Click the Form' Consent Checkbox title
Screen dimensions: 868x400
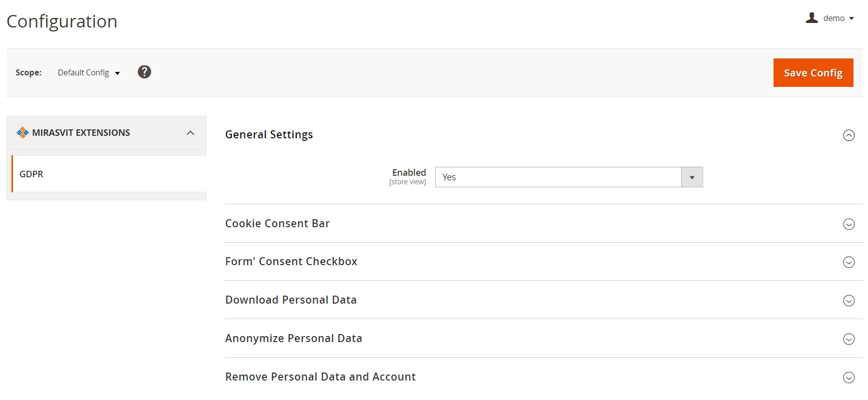[291, 261]
